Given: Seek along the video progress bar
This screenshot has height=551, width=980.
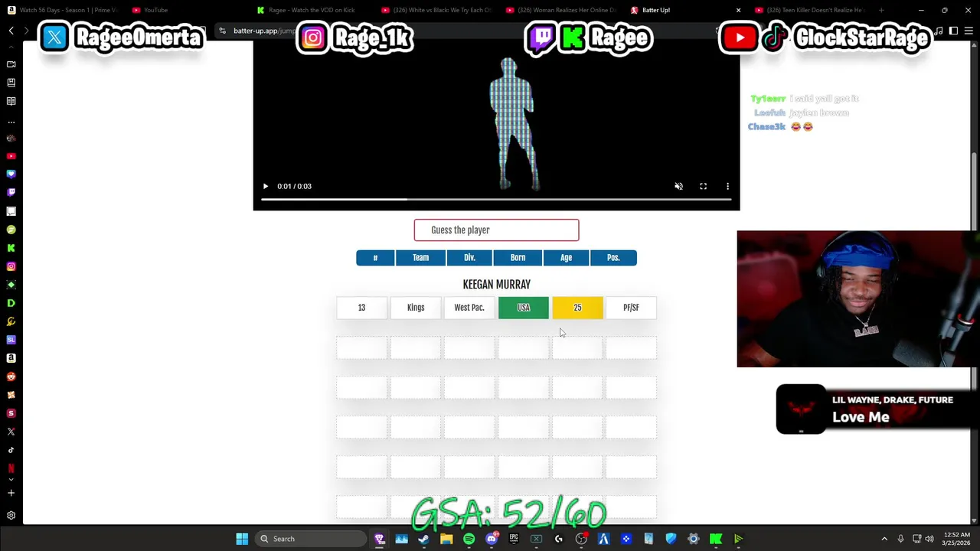Looking at the screenshot, I should click(x=496, y=200).
